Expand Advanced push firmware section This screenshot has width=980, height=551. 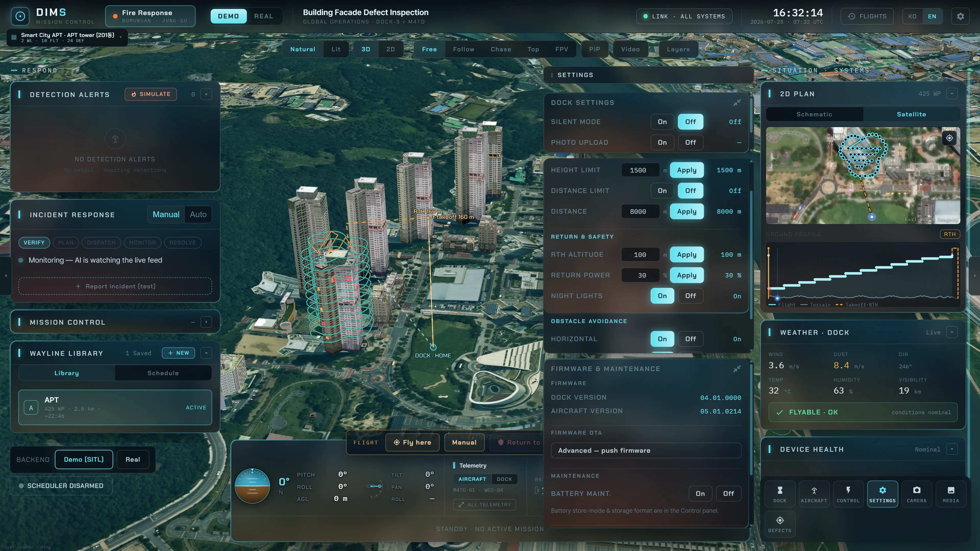click(x=646, y=451)
